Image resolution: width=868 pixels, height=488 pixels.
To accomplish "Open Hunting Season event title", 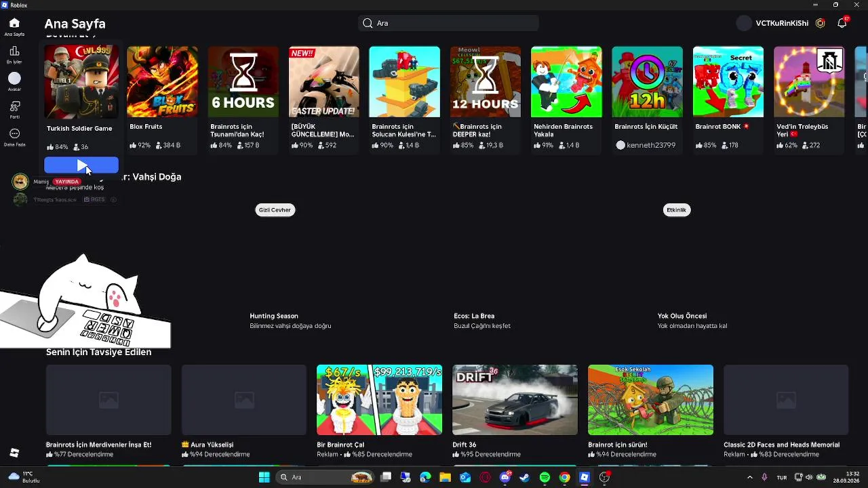I will pyautogui.click(x=274, y=316).
